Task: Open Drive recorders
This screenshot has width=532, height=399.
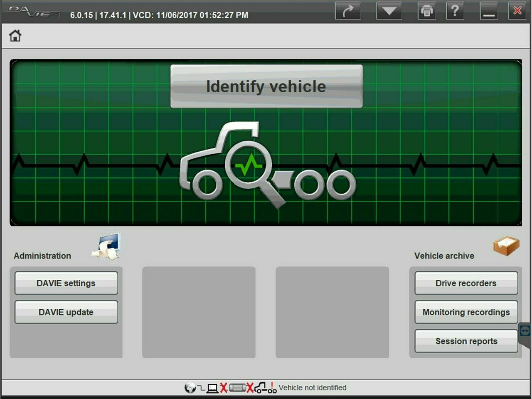Action: tap(465, 283)
